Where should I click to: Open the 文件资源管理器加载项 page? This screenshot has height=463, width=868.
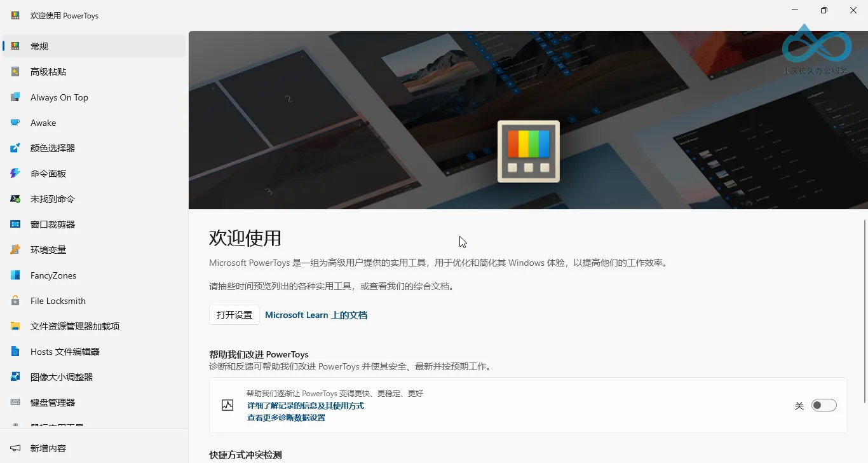click(x=94, y=326)
